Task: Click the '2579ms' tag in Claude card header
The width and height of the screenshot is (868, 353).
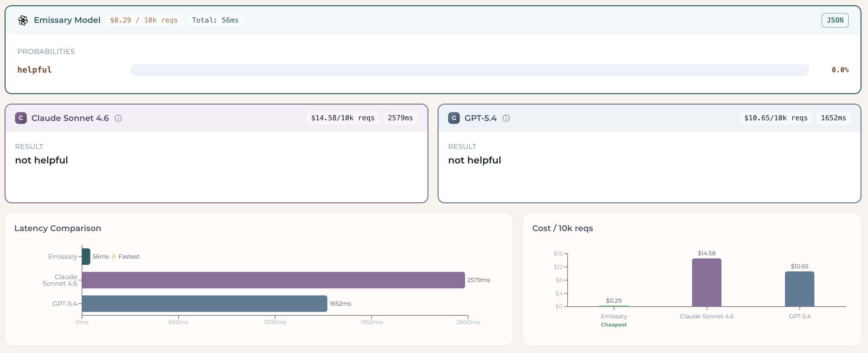Action: click(400, 118)
